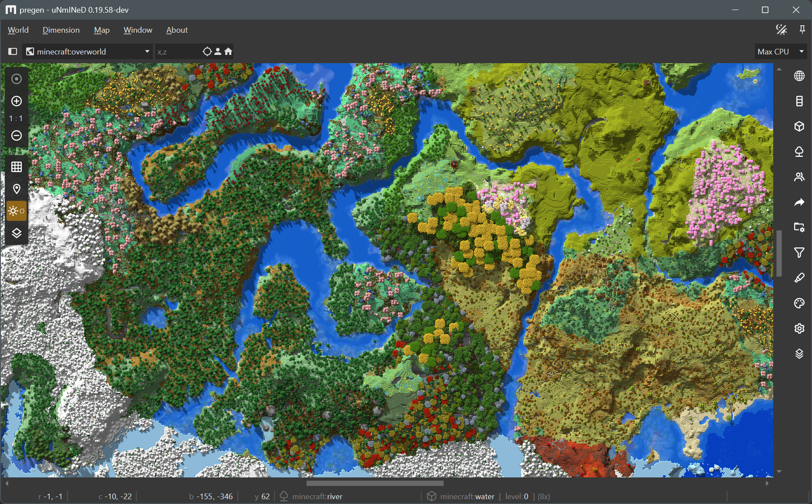
Task: Open the World menu
Action: pyautogui.click(x=18, y=30)
